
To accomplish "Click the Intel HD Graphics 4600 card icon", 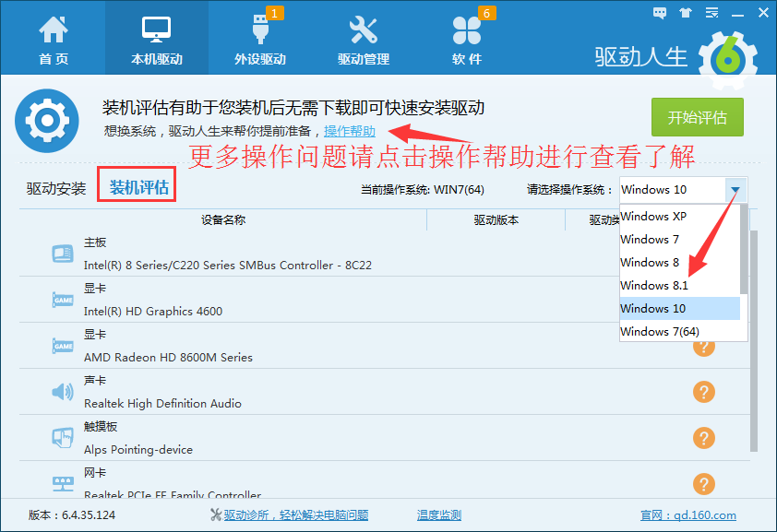I will [x=63, y=300].
